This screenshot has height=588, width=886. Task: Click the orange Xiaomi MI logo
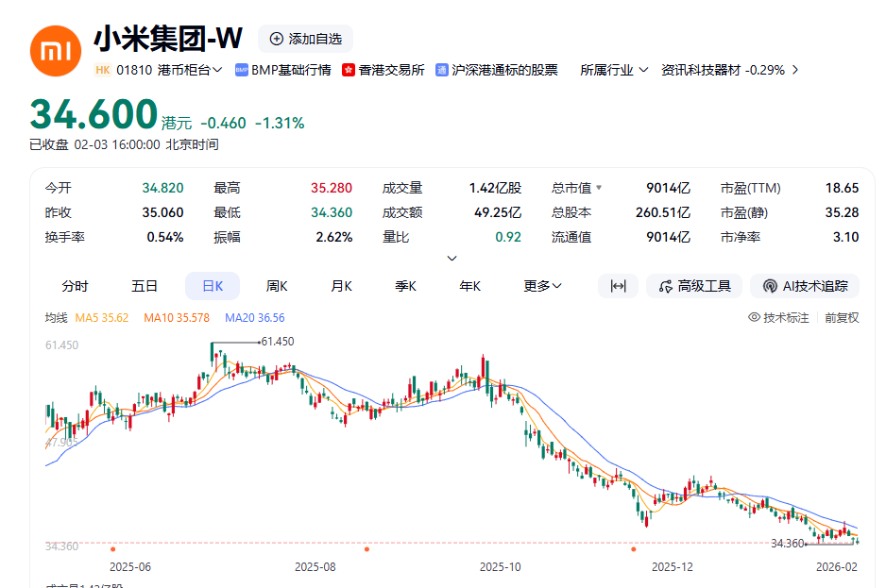point(56,51)
